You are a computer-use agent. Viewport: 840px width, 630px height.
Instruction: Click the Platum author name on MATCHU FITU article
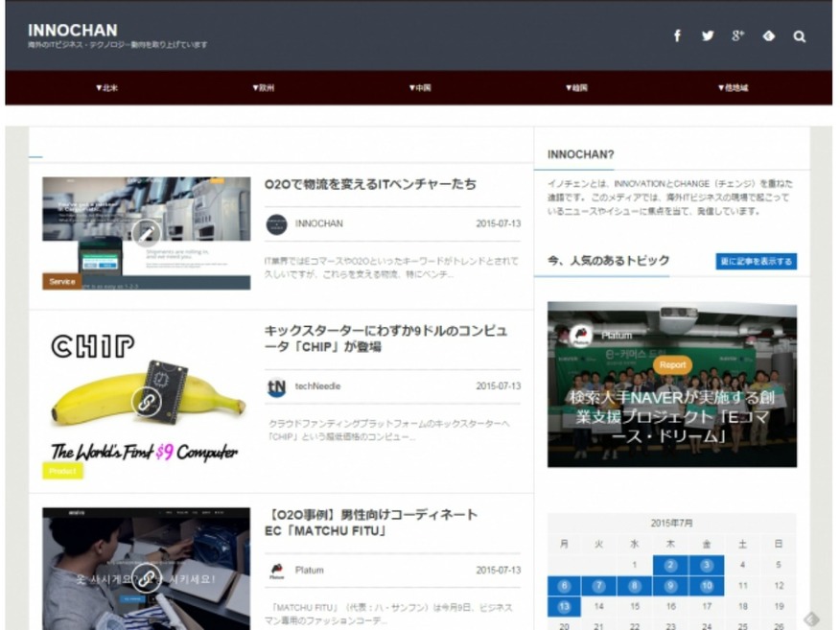[309, 570]
